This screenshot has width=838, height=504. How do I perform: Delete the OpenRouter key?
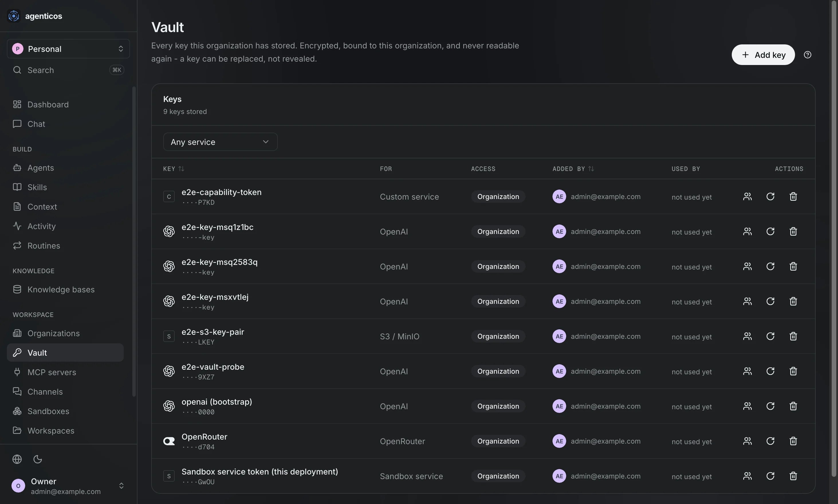793,442
